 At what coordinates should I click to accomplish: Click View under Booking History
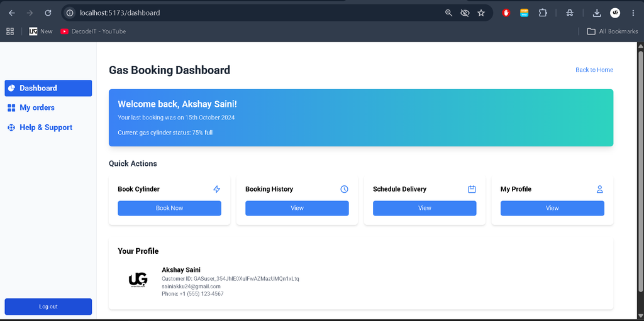[x=297, y=208]
